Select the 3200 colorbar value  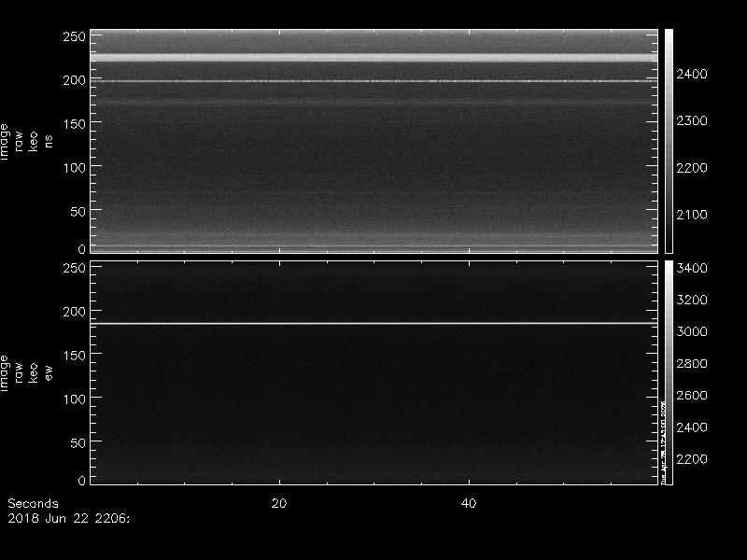tap(692, 300)
